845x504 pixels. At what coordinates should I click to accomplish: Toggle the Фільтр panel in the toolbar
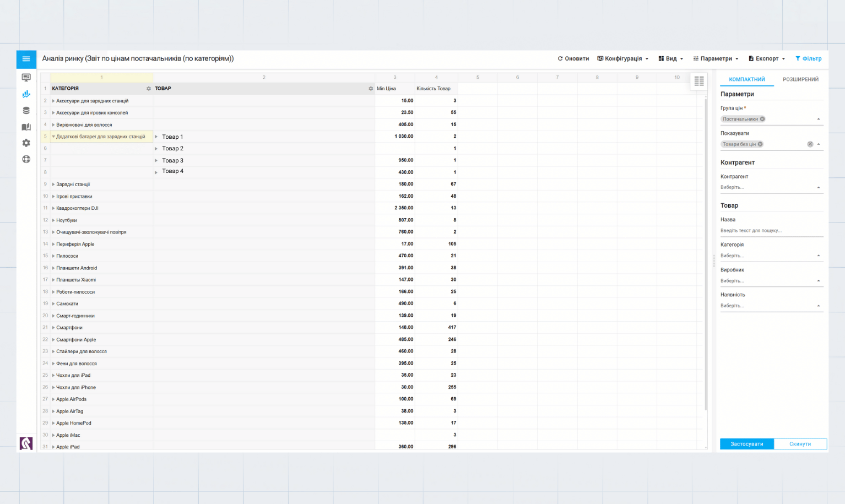[808, 58]
